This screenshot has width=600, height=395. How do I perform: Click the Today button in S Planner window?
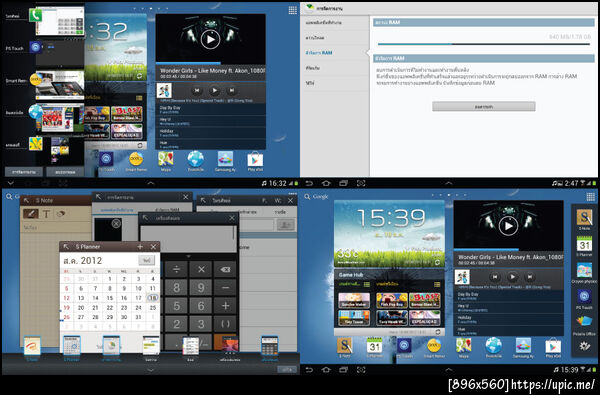coord(147,260)
